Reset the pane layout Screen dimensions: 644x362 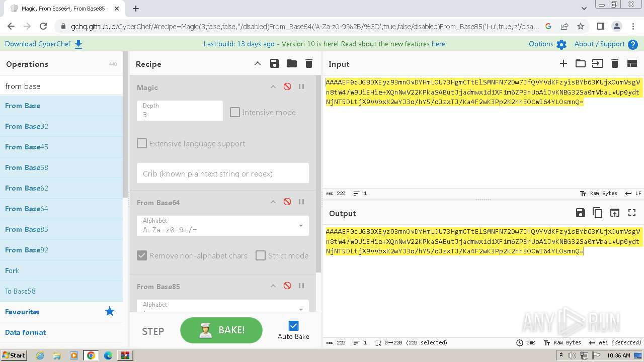click(632, 63)
